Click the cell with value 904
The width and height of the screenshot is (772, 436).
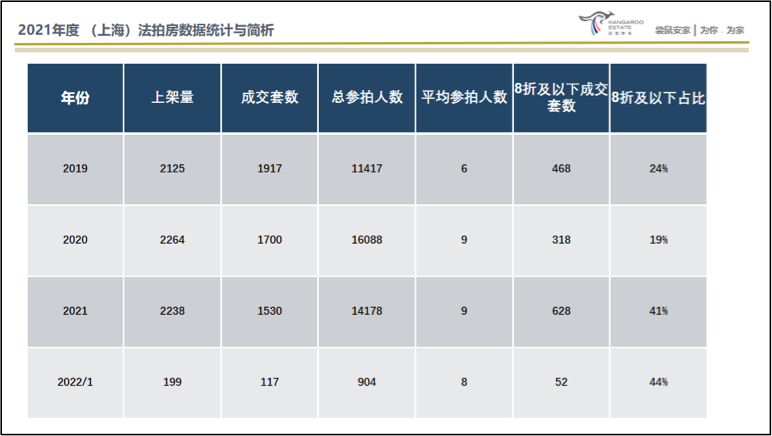pos(366,382)
